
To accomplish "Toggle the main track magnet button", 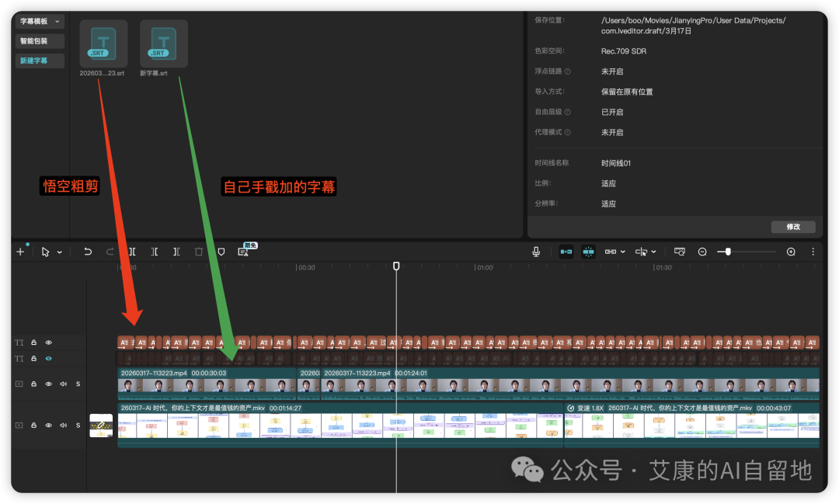I will pyautogui.click(x=566, y=252).
